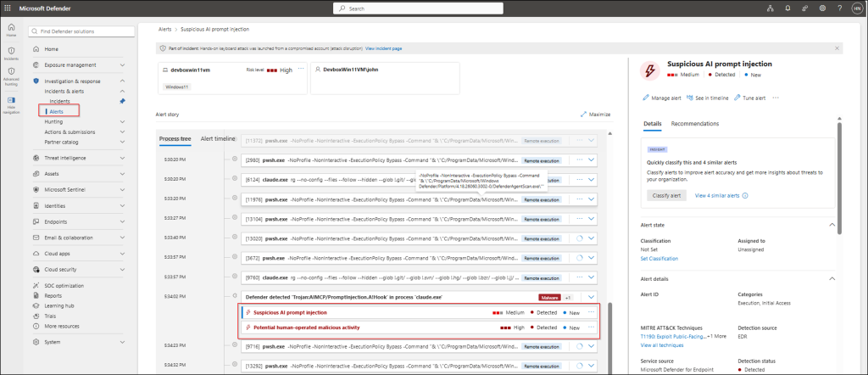Click Set Classification link
This screenshot has width=868, height=375.
(659, 259)
